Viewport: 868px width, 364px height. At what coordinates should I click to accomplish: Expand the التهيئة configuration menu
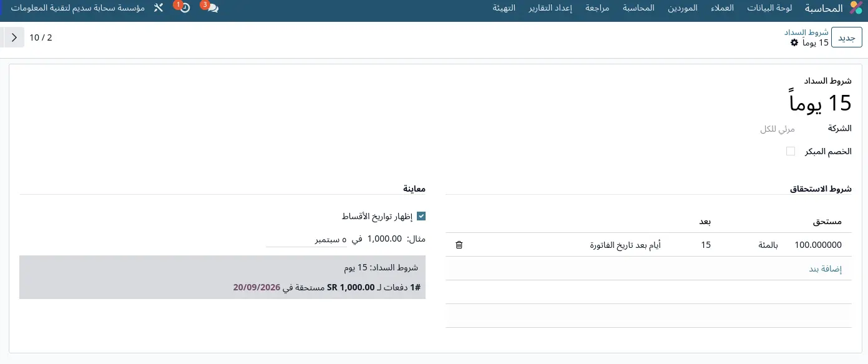[x=504, y=8]
